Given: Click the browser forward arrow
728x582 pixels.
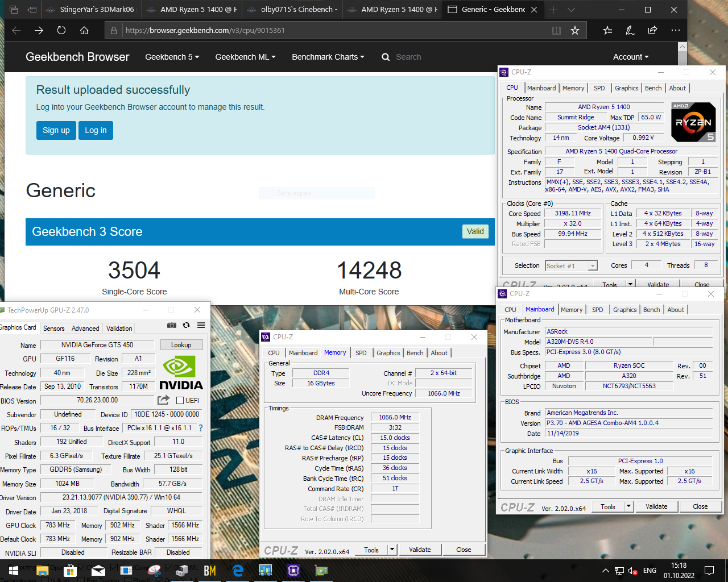Looking at the screenshot, I should [x=39, y=30].
